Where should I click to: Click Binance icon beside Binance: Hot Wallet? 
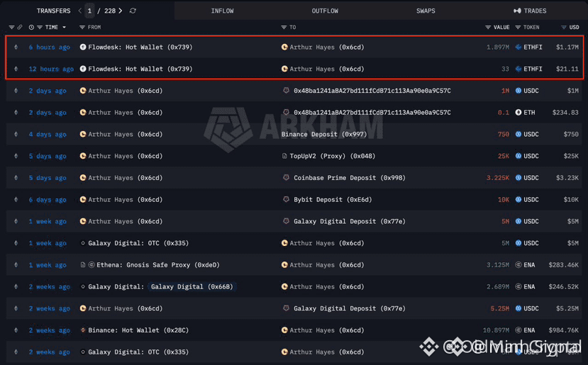click(x=83, y=330)
